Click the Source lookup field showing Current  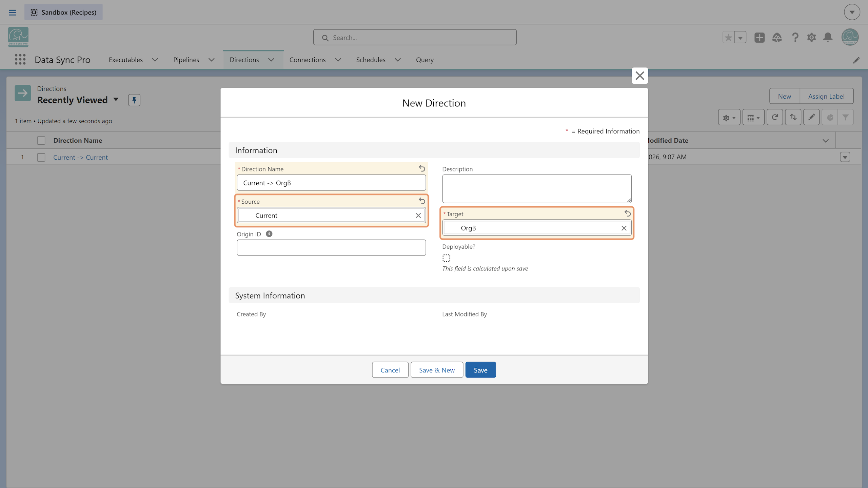click(331, 216)
